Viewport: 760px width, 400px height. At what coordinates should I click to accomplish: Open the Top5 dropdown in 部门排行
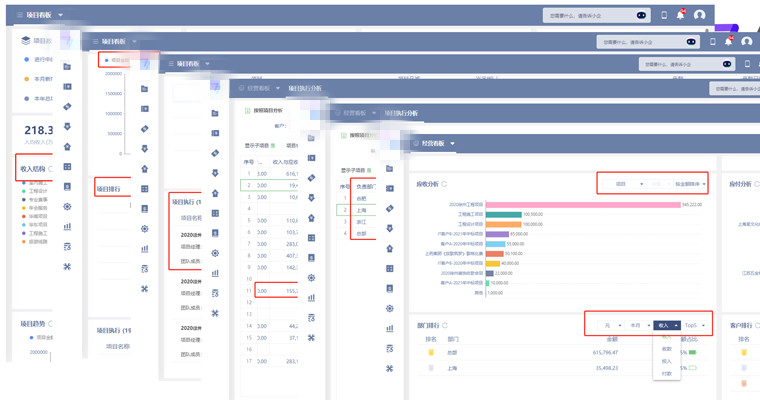[694, 325]
